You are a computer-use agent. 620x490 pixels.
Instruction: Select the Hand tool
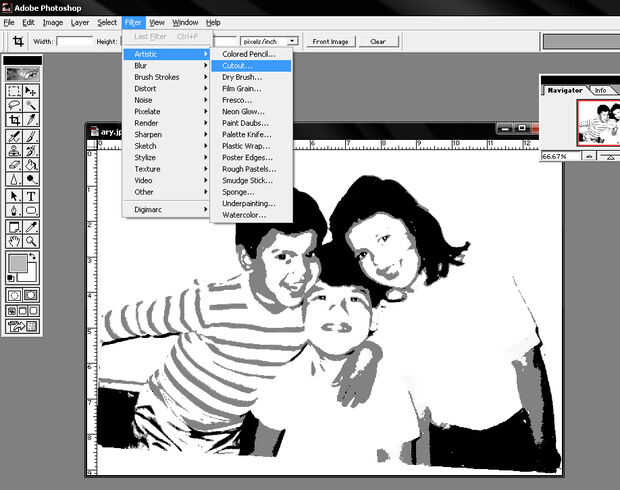point(14,241)
